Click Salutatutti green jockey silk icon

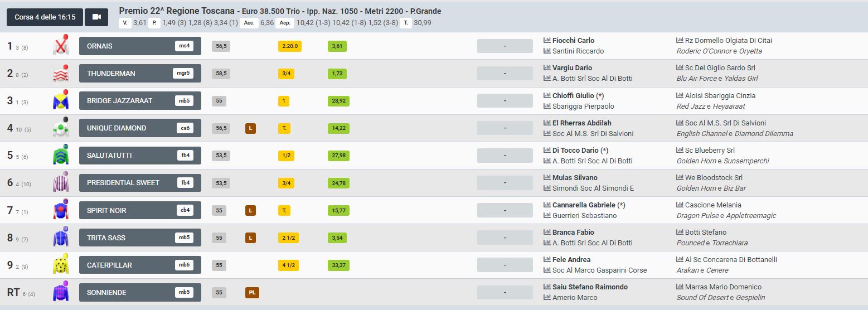60,155
